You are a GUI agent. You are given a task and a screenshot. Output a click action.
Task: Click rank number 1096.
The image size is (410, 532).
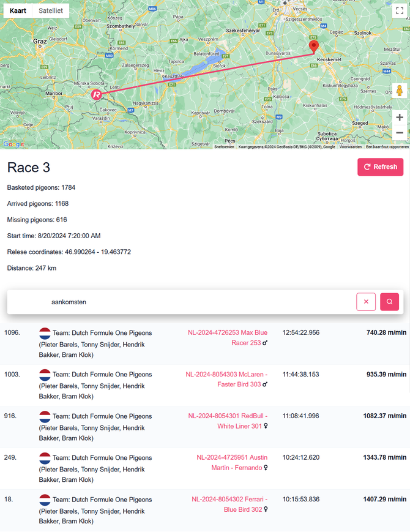coord(12,332)
